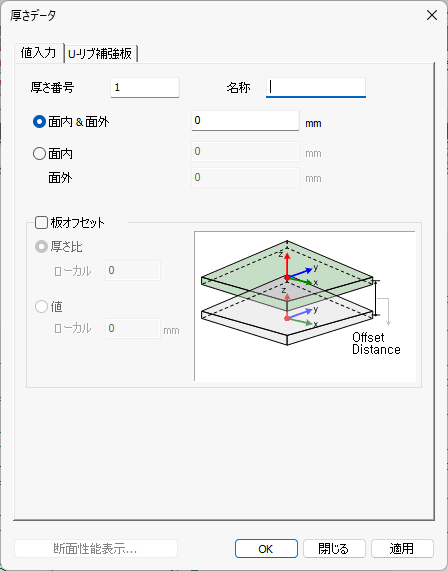448x571 pixels.
Task: Switch to the U-リブ補強板 tab
Action: [100, 54]
